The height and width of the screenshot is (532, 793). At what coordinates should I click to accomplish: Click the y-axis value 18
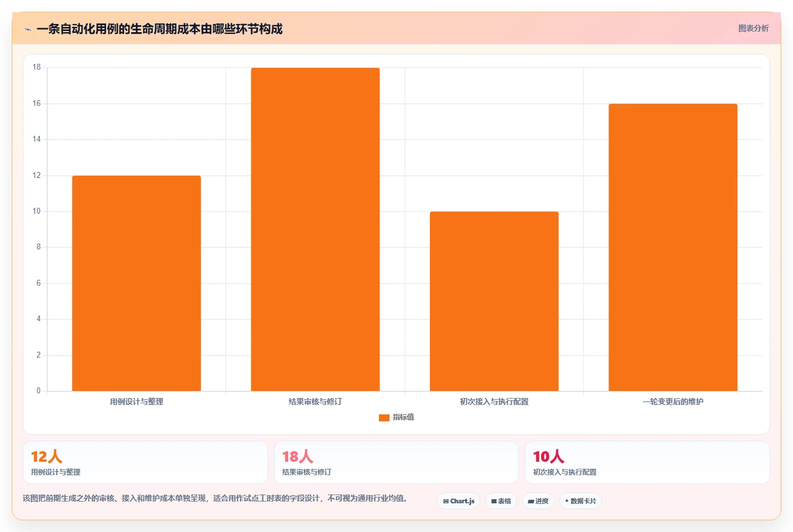point(37,67)
